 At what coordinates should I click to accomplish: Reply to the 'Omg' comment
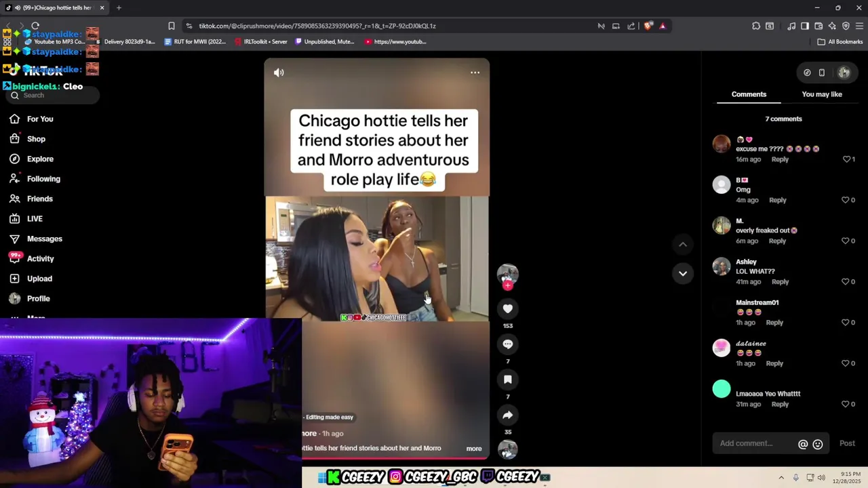[x=777, y=200]
